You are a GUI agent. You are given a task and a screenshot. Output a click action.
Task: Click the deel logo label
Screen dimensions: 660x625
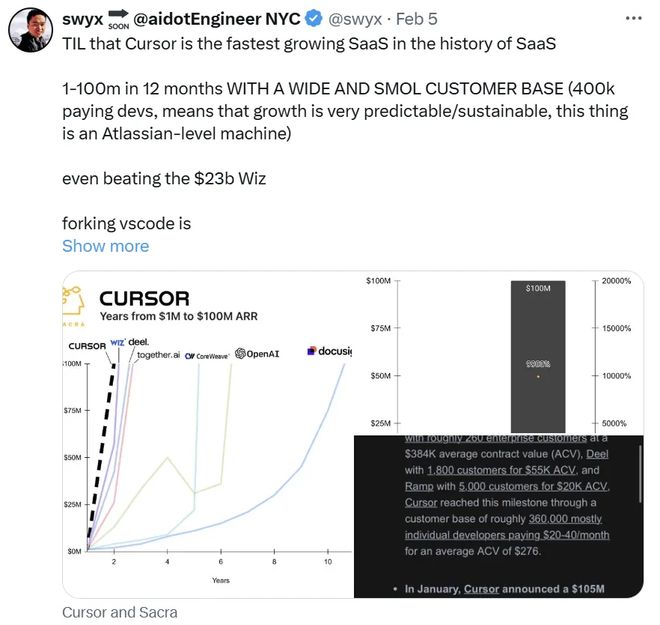tap(138, 342)
